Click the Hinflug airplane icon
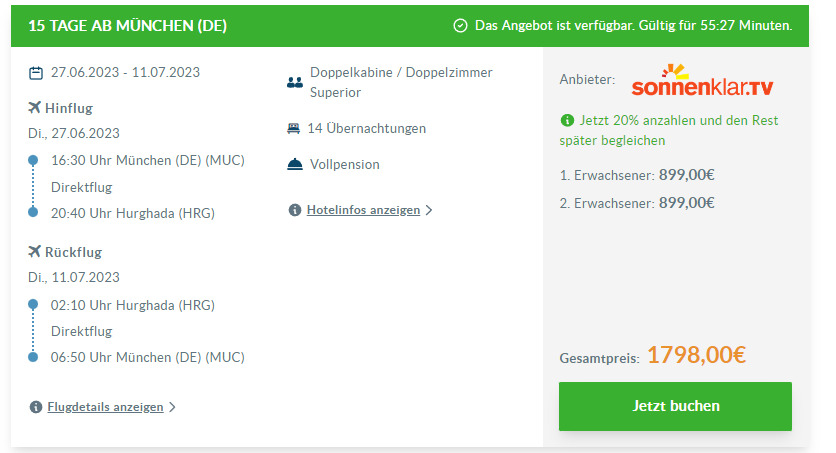This screenshot has width=836, height=453. [x=34, y=108]
